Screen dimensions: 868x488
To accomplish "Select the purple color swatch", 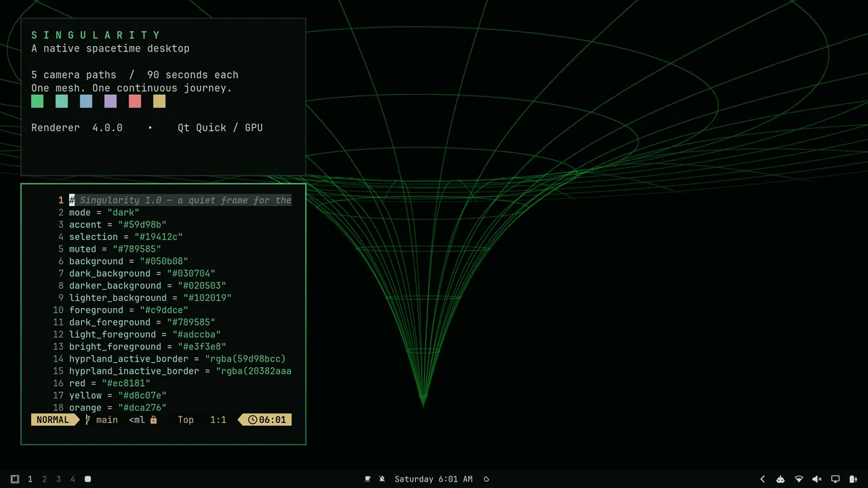I will pyautogui.click(x=111, y=101).
